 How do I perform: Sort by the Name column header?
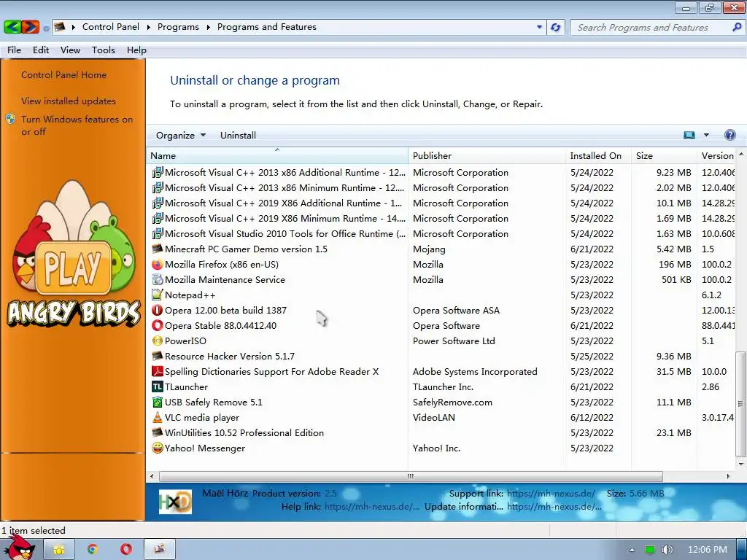[277, 156]
